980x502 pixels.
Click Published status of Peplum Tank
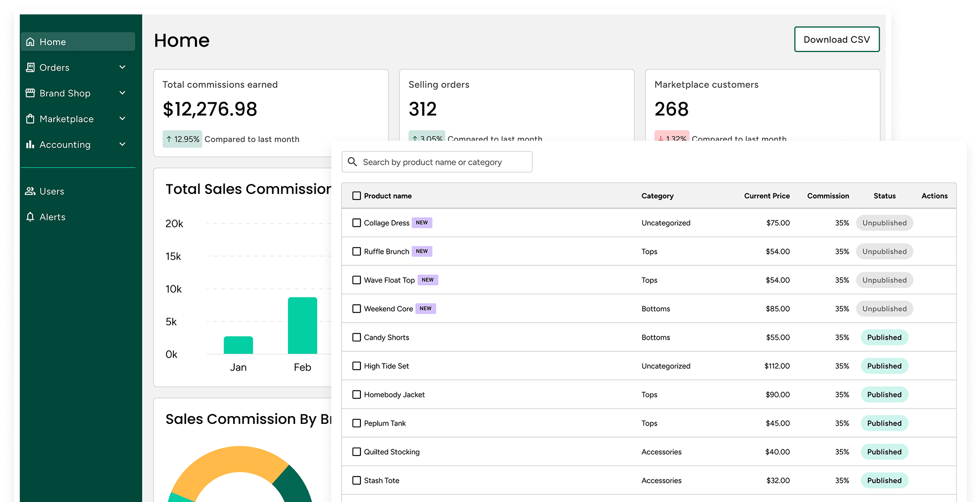tap(884, 423)
